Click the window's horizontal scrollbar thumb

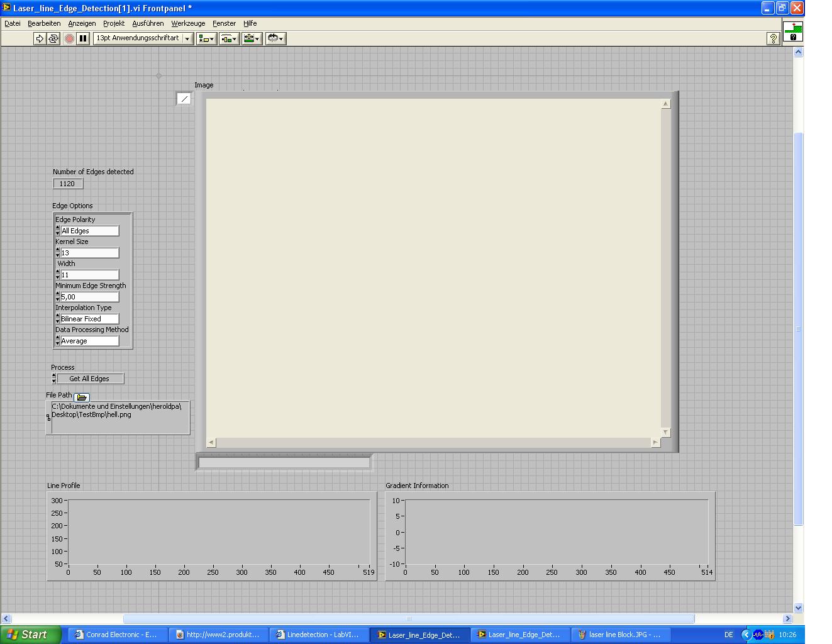pos(409,618)
